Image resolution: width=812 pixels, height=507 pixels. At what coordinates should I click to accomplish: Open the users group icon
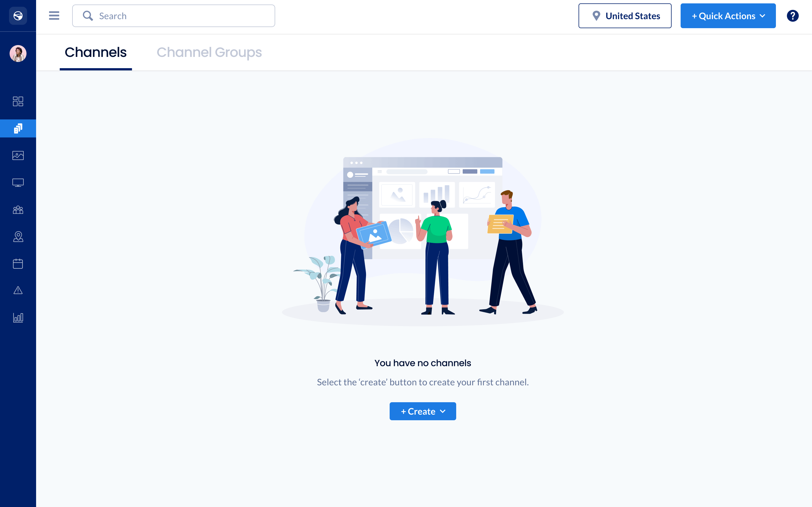tap(18, 210)
